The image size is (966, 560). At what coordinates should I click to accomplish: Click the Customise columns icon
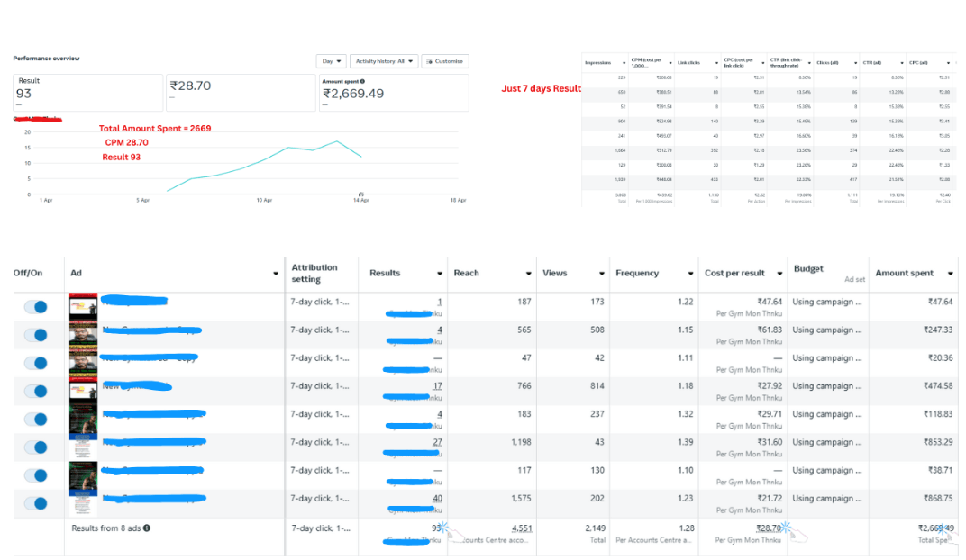click(x=428, y=61)
